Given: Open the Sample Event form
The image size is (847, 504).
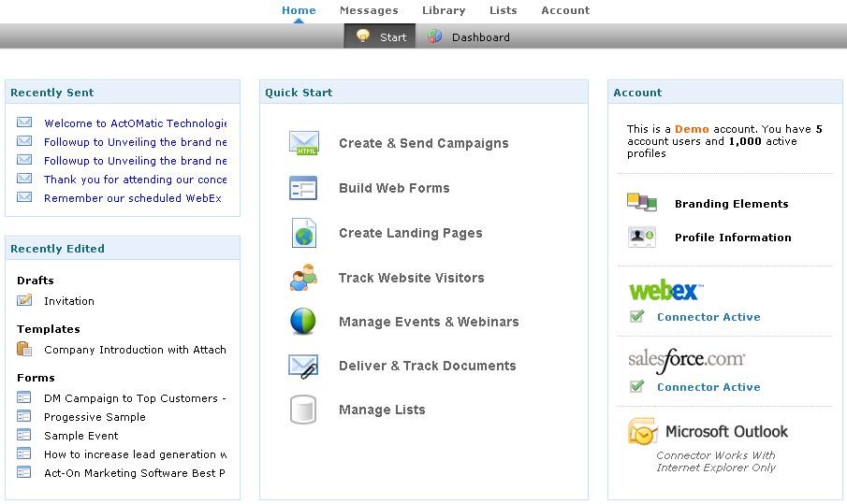Looking at the screenshot, I should pos(81,436).
